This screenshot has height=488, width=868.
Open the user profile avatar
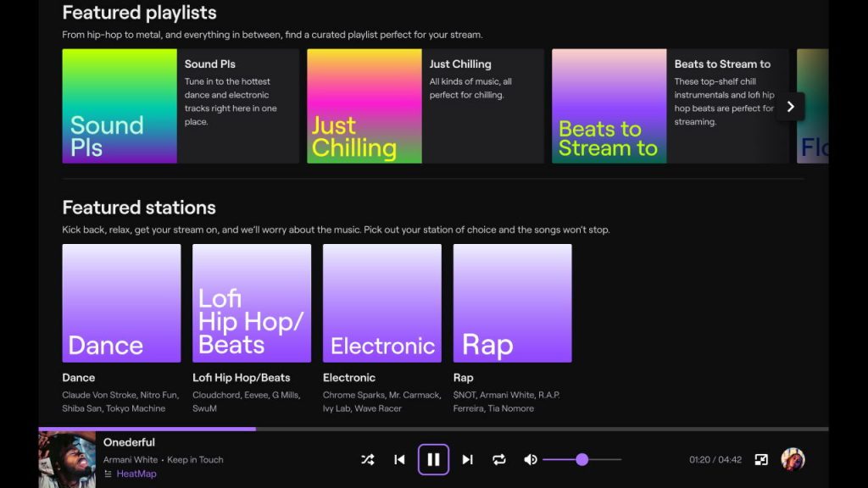[793, 459]
